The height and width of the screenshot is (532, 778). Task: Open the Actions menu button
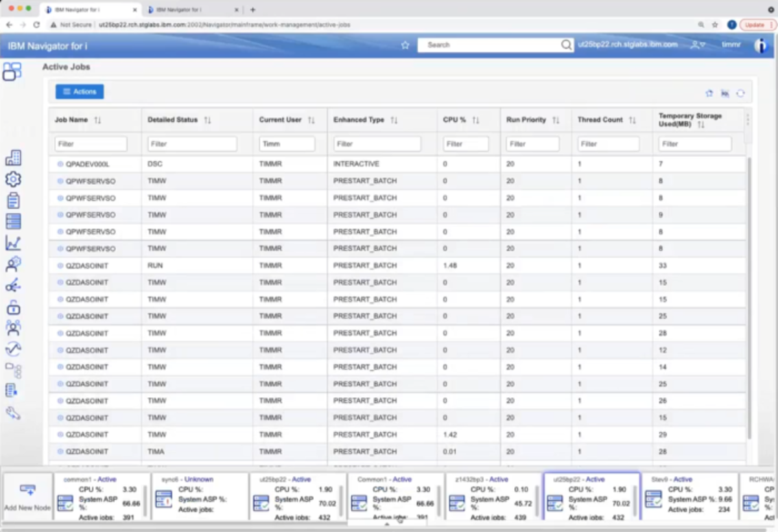point(80,92)
